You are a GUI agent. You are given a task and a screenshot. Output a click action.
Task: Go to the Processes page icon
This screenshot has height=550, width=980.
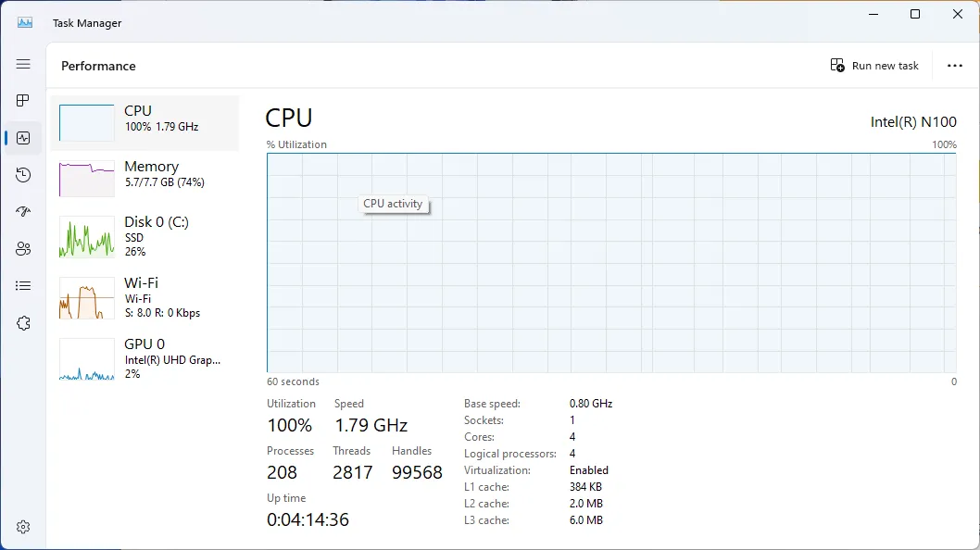coord(23,100)
